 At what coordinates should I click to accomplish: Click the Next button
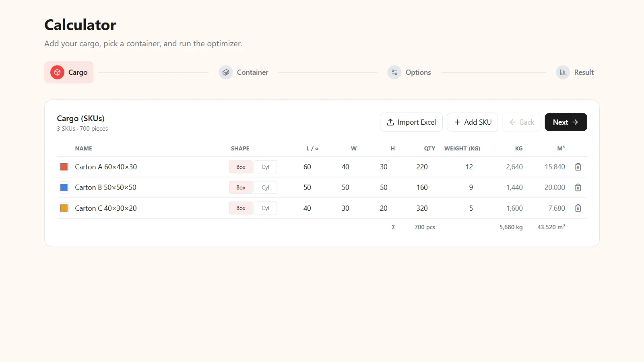pos(566,122)
